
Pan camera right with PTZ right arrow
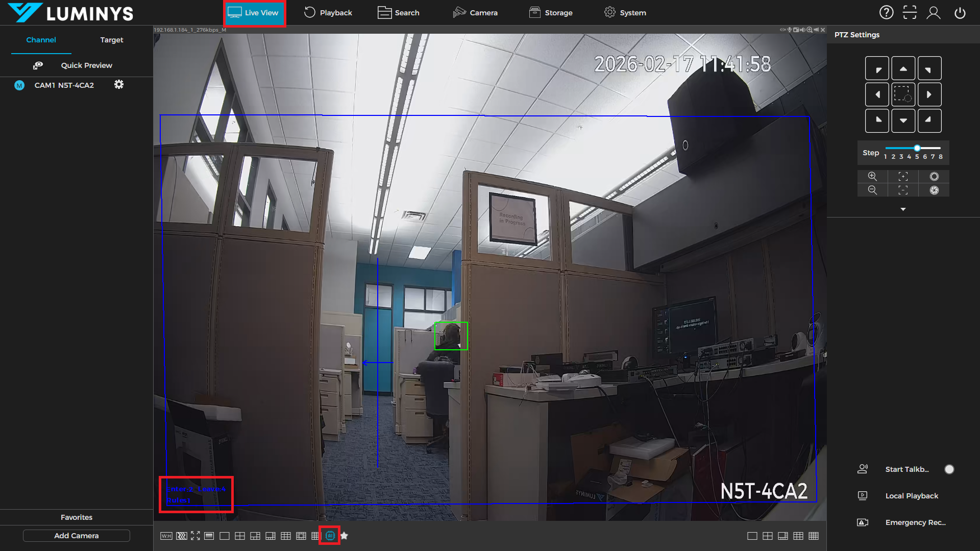(x=929, y=94)
